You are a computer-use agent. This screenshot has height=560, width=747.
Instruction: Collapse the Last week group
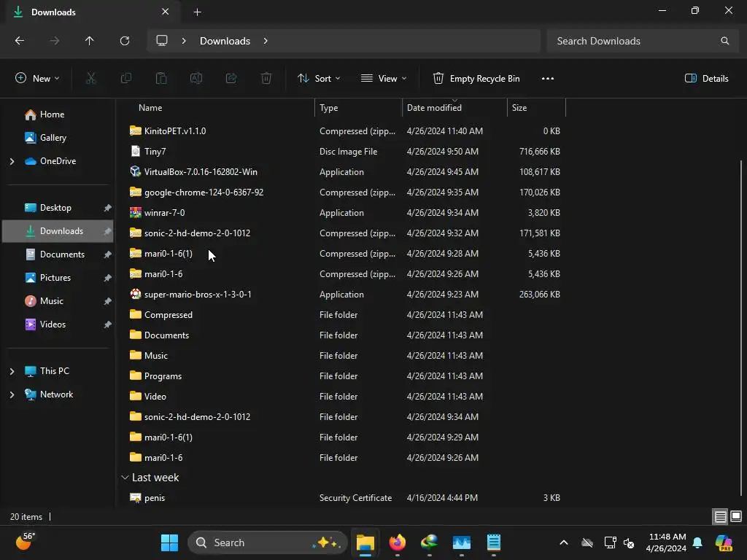click(x=125, y=477)
